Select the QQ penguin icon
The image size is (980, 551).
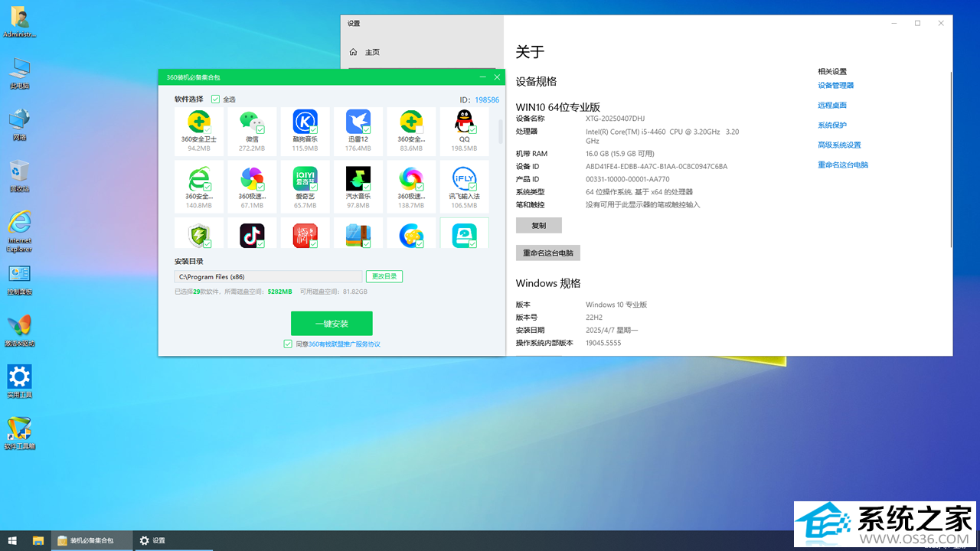click(464, 122)
